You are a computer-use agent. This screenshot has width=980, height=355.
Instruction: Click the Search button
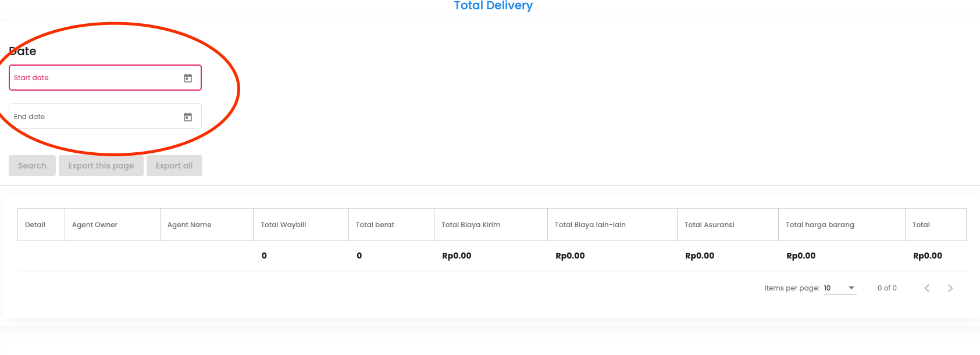click(32, 166)
